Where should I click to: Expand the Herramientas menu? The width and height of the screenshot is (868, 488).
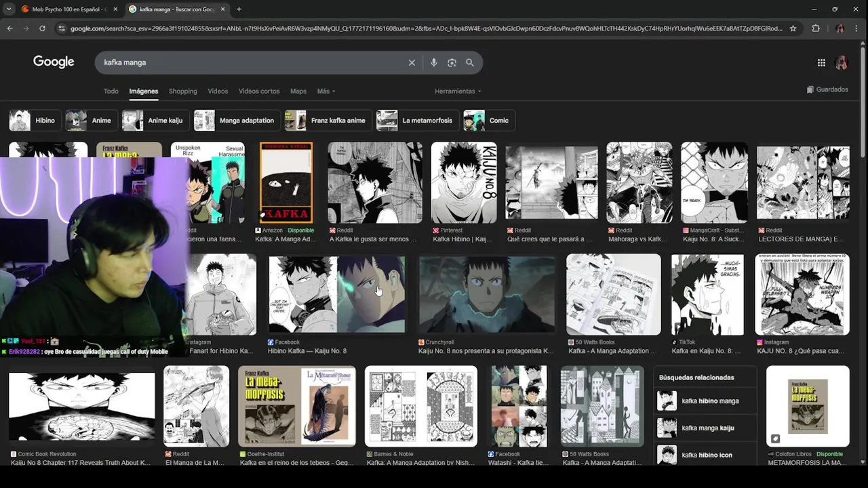458,91
